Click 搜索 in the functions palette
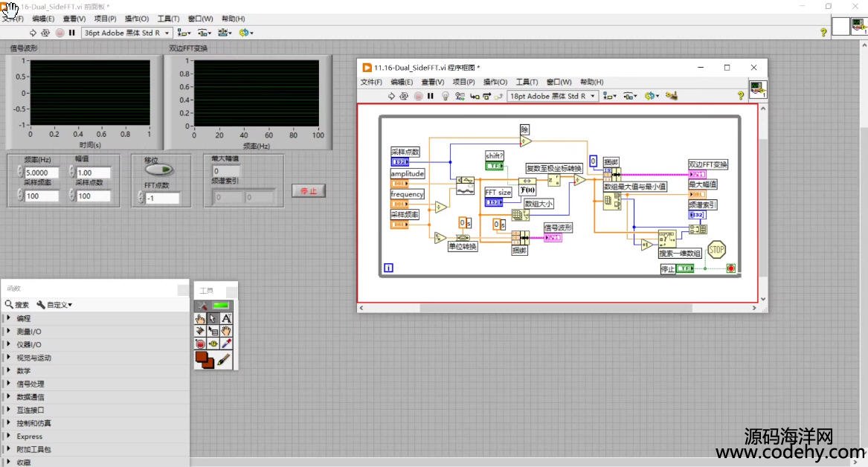The width and height of the screenshot is (868, 467). click(17, 304)
